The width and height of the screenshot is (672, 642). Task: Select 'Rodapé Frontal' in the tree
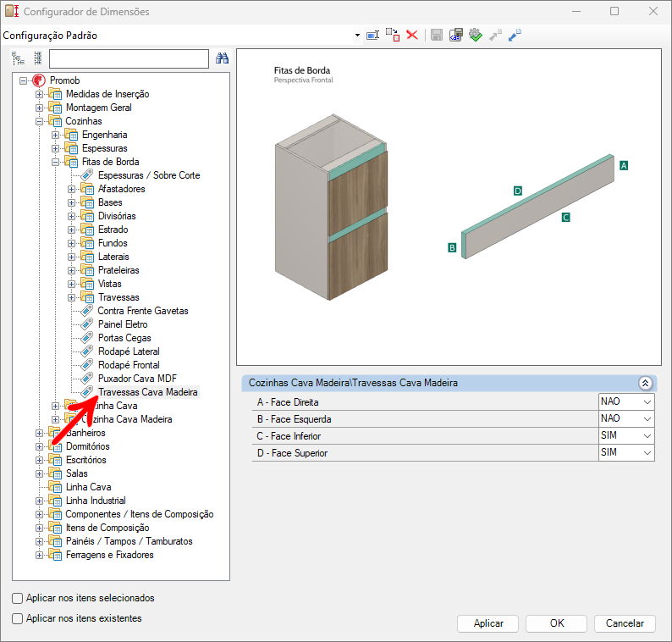pyautogui.click(x=128, y=365)
